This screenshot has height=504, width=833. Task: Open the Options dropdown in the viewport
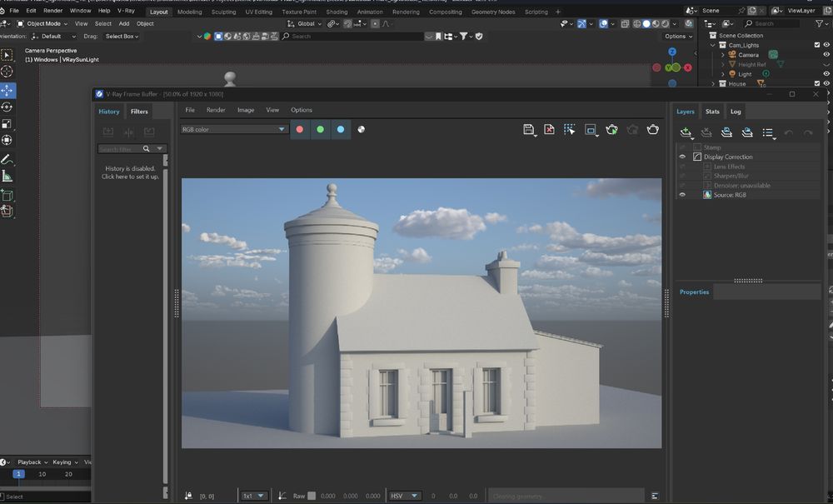[x=678, y=36]
